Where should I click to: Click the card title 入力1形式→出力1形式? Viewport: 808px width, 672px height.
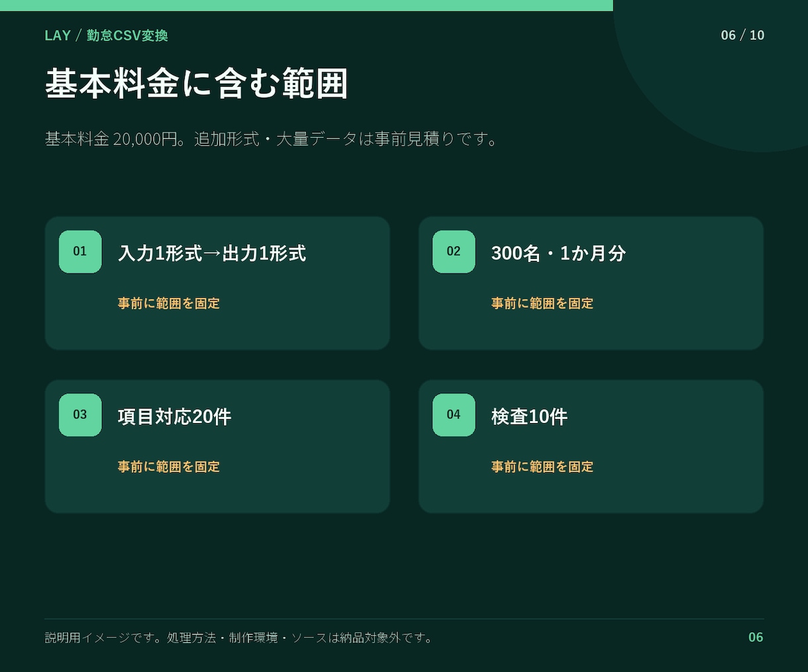coord(212,254)
